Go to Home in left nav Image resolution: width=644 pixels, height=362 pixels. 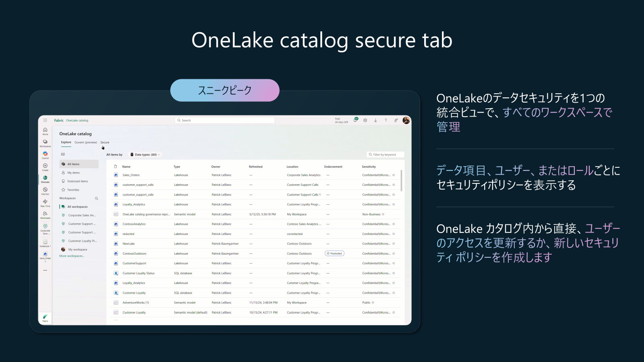click(x=45, y=131)
